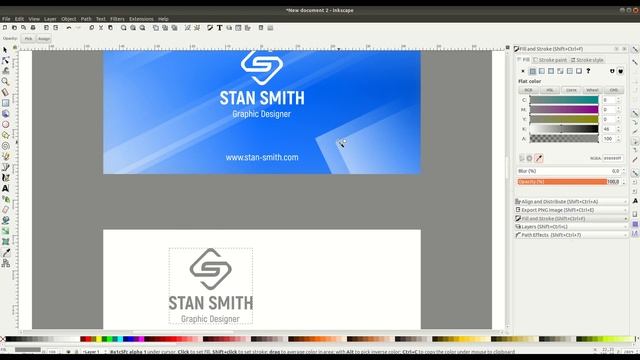Select the Rectangle tool
This screenshot has height=360, width=640.
click(5, 103)
